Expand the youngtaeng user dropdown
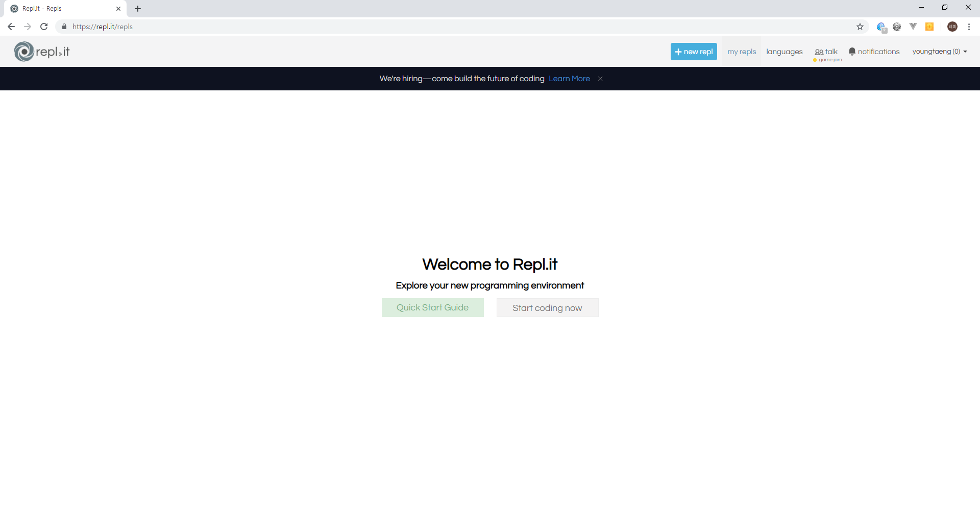980x531 pixels. (940, 52)
